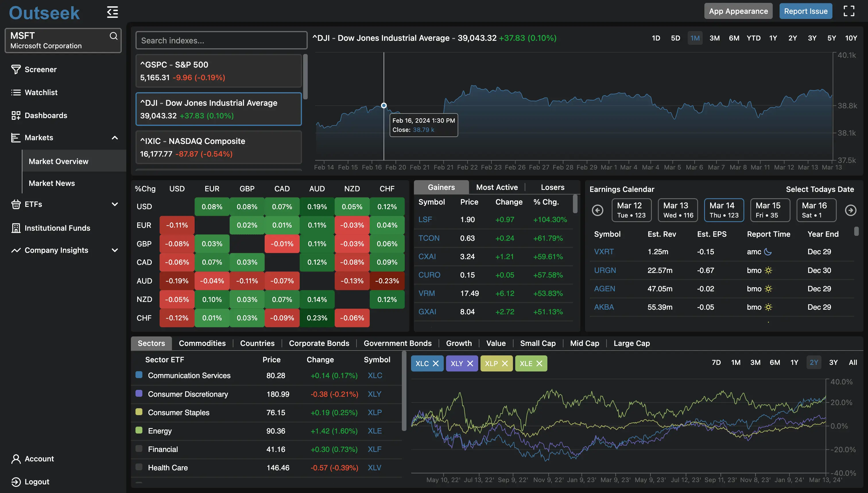This screenshot has width=868, height=493.
Task: Collapse the Markets section
Action: 115,137
